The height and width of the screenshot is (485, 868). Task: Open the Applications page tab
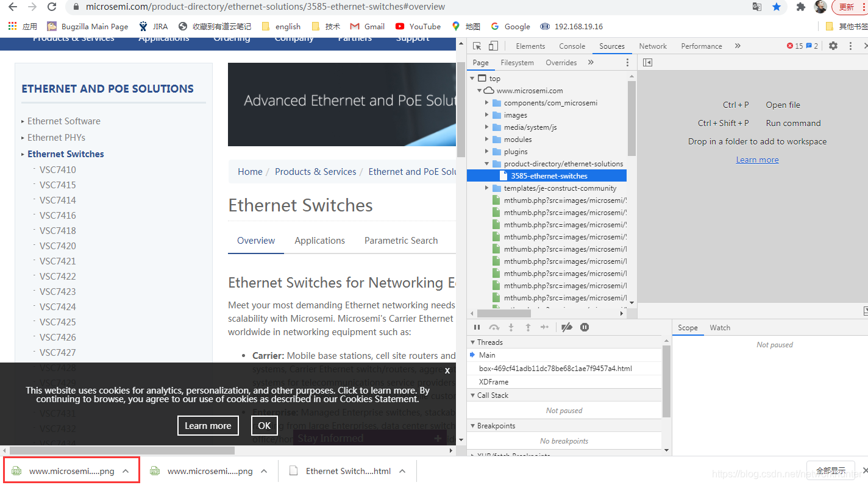tap(320, 241)
